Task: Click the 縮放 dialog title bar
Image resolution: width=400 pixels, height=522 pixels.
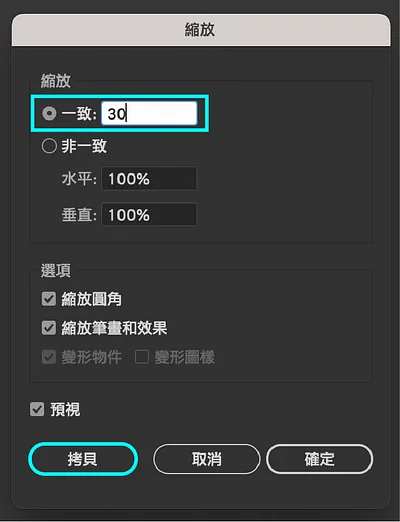Action: pyautogui.click(x=201, y=30)
